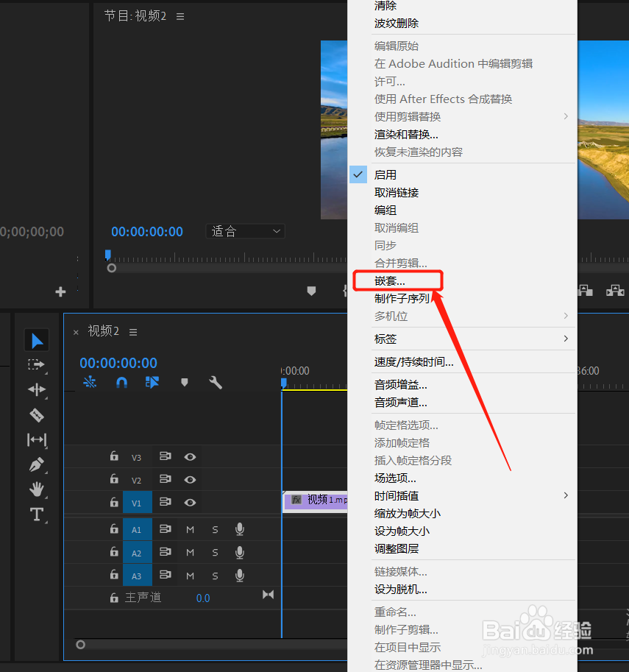Toggle timeline Snap magnet icon
The width and height of the screenshot is (629, 672).
[121, 382]
